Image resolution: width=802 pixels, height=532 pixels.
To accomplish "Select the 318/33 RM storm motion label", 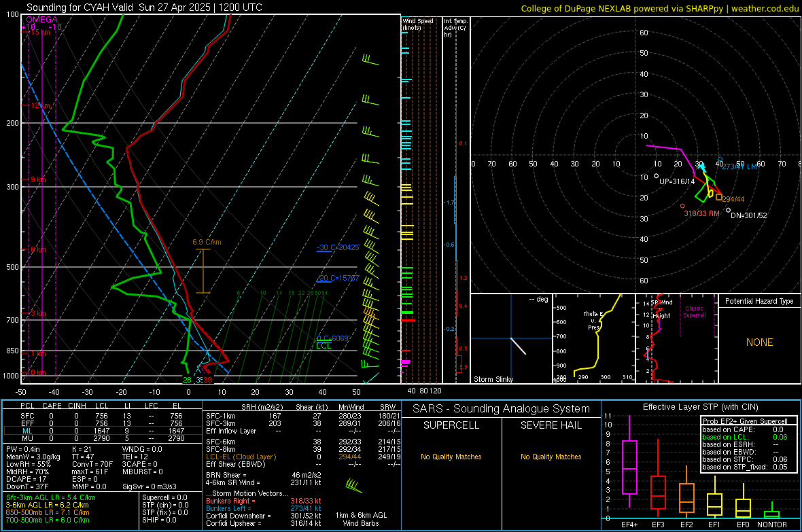I will click(701, 213).
